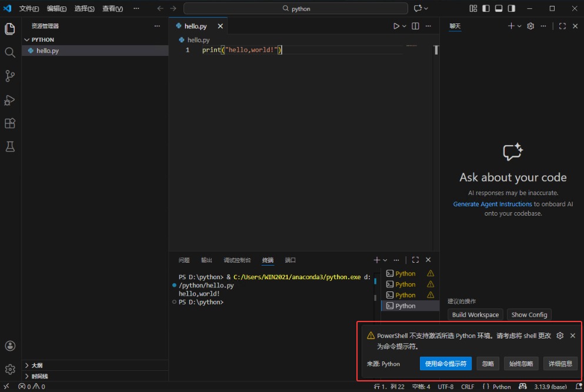Click the command center search box
This screenshot has width=584, height=392.
pyautogui.click(x=296, y=8)
